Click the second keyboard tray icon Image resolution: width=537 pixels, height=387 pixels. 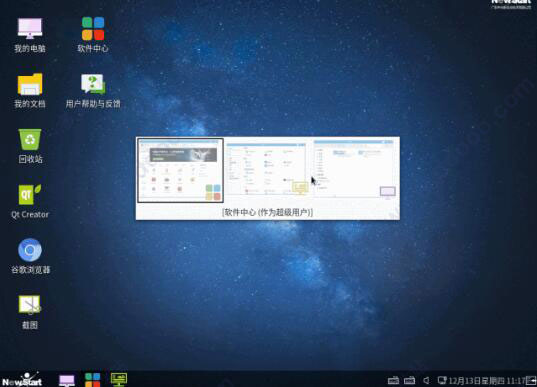pos(409,380)
